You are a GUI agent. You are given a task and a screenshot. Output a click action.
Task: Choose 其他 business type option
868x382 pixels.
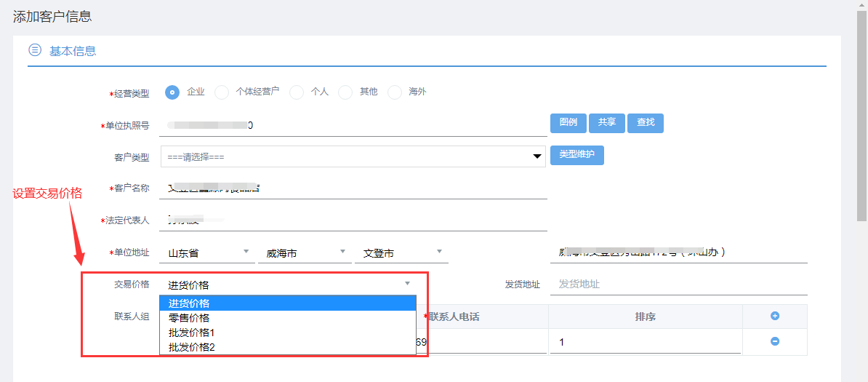click(x=345, y=92)
